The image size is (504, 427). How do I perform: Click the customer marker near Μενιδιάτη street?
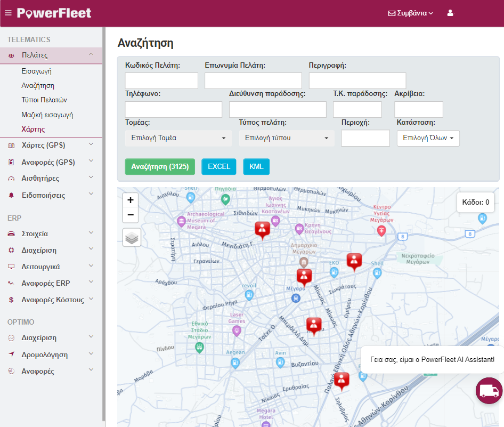coord(262,229)
